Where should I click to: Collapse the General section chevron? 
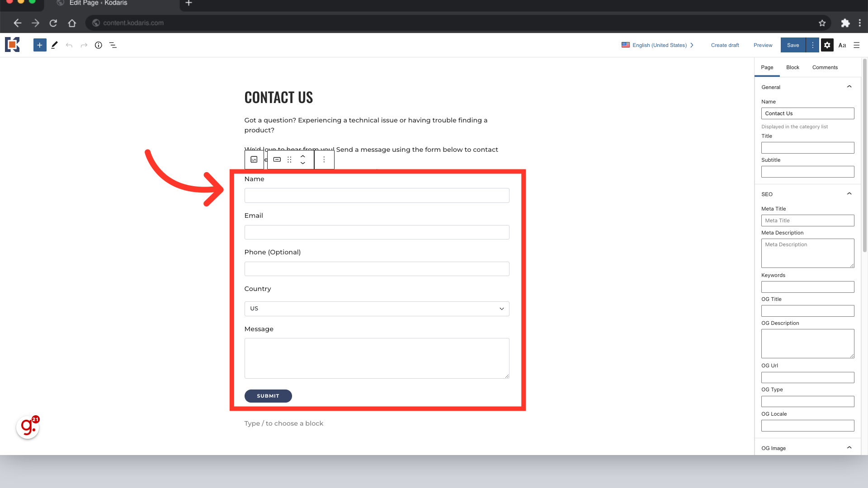click(x=849, y=87)
